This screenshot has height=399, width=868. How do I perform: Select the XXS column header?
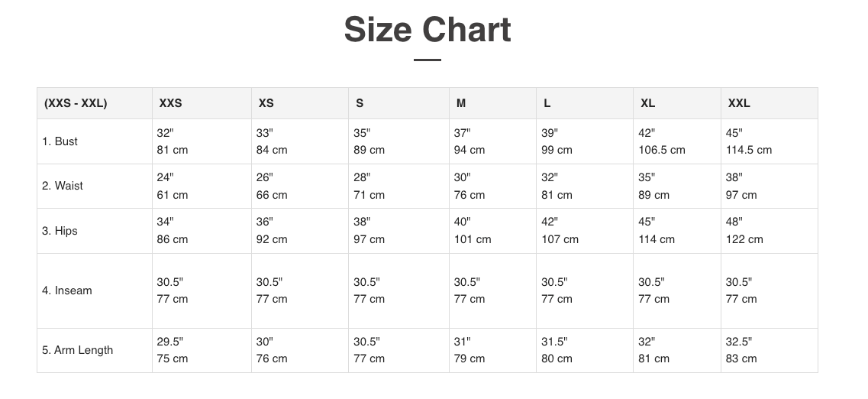[x=170, y=103]
